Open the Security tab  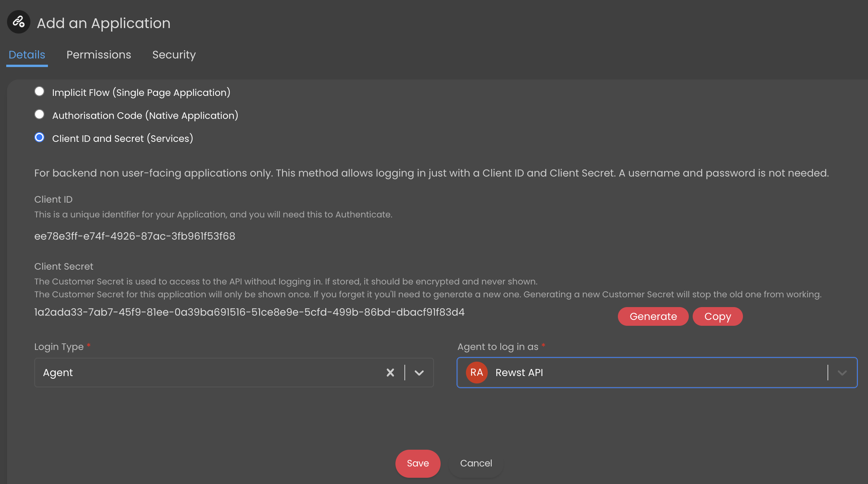174,55
